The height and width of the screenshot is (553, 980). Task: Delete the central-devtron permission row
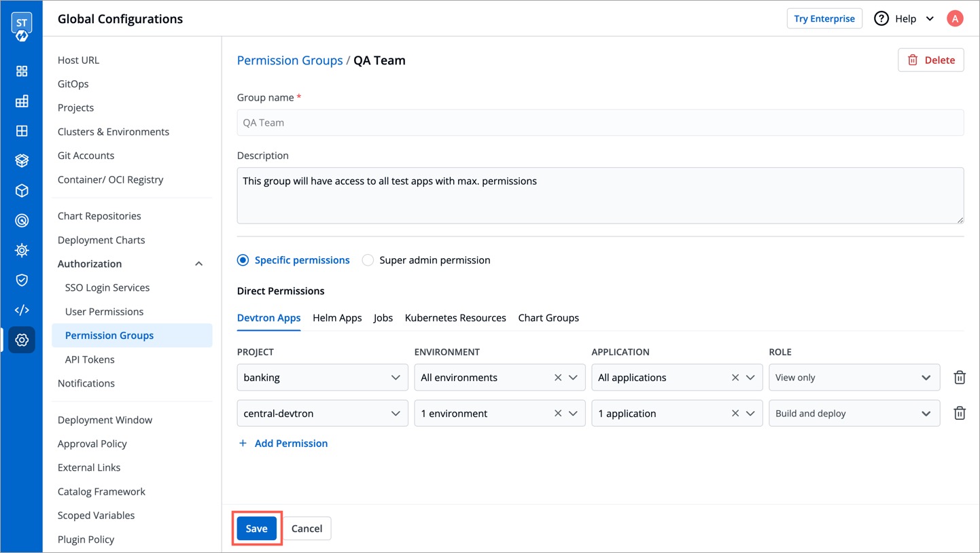point(959,413)
